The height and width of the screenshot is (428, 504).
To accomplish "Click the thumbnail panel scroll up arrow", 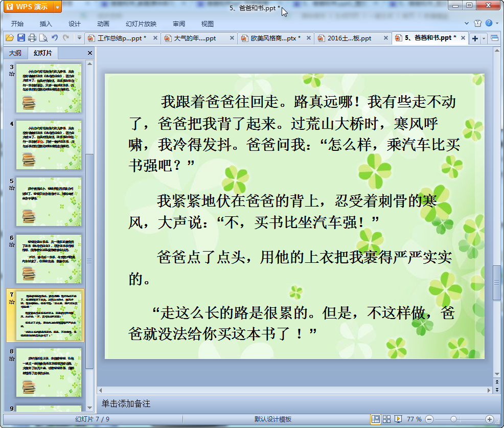I will 89,64.
